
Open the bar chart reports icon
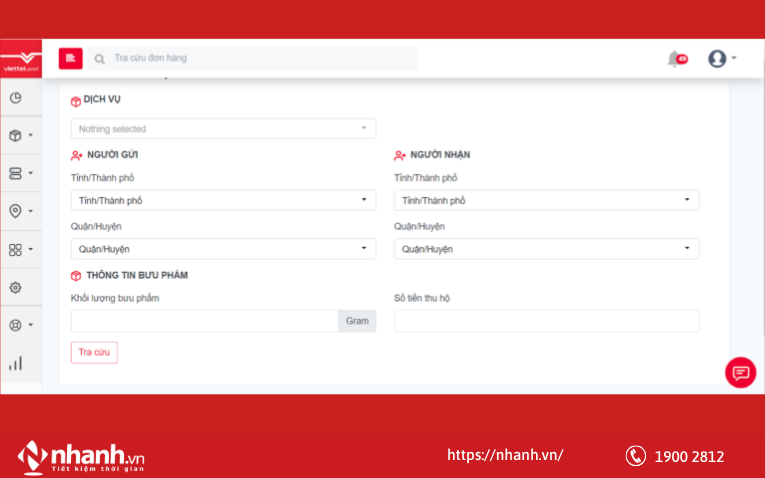(x=16, y=363)
